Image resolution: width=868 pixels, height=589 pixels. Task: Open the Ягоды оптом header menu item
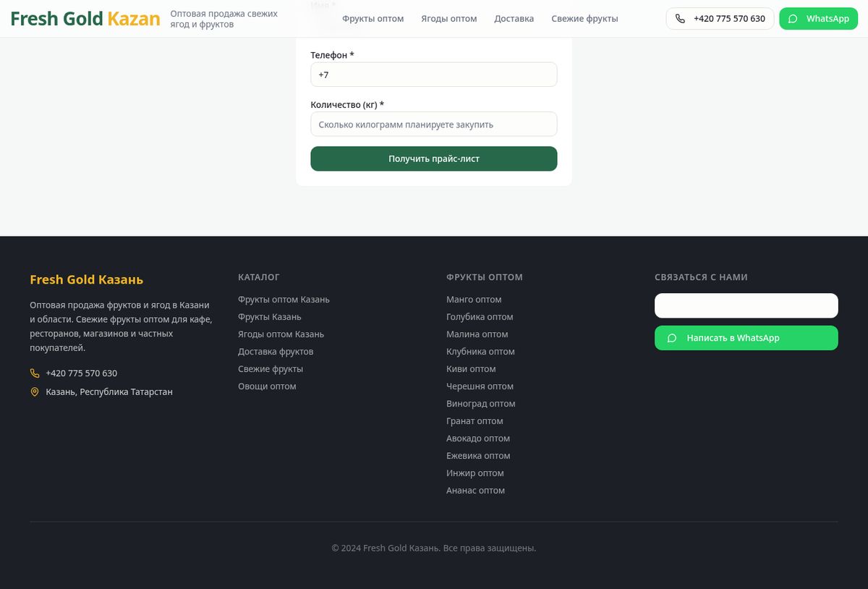tap(449, 19)
